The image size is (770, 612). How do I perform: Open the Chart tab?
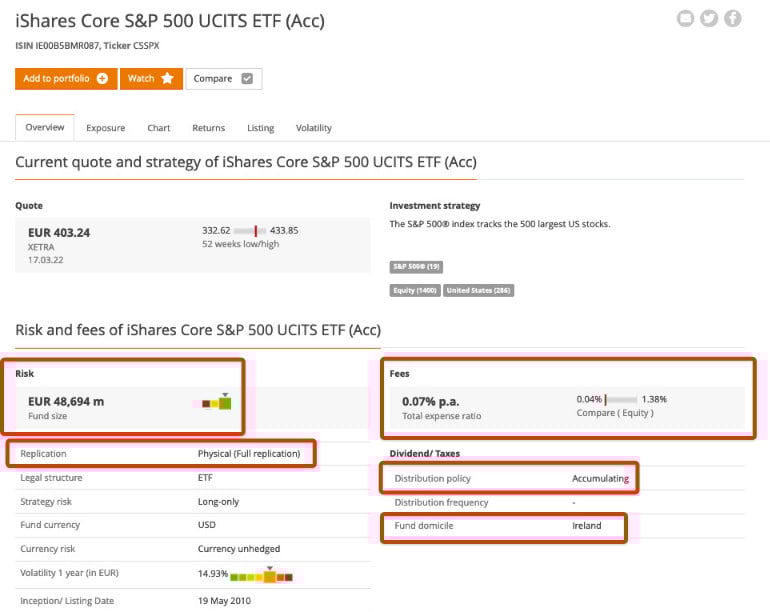tap(158, 128)
